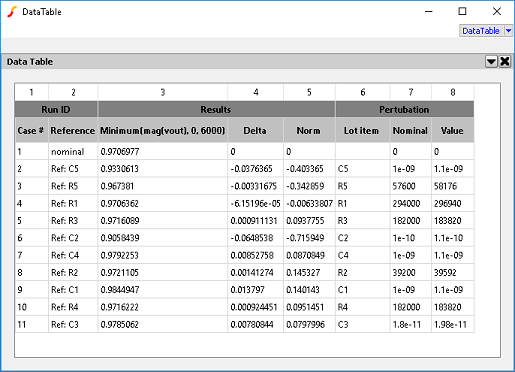Click case number 10 cell

pyautogui.click(x=31, y=307)
